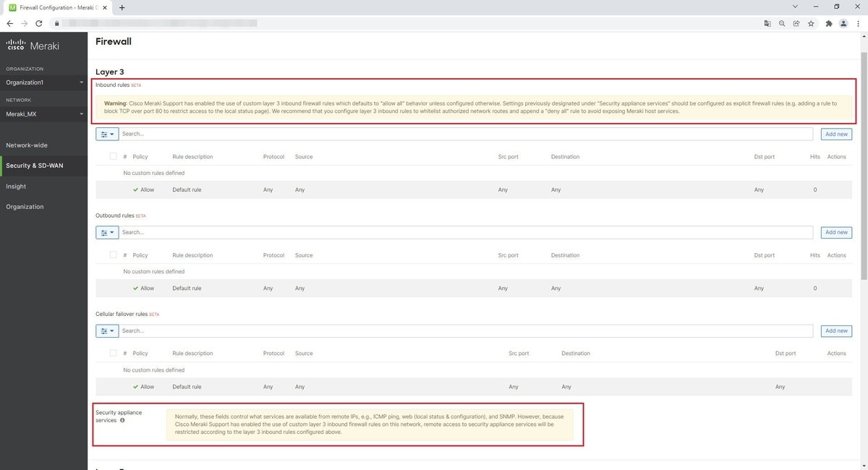
Task: Open the bookmark star in the address bar
Action: coord(812,23)
